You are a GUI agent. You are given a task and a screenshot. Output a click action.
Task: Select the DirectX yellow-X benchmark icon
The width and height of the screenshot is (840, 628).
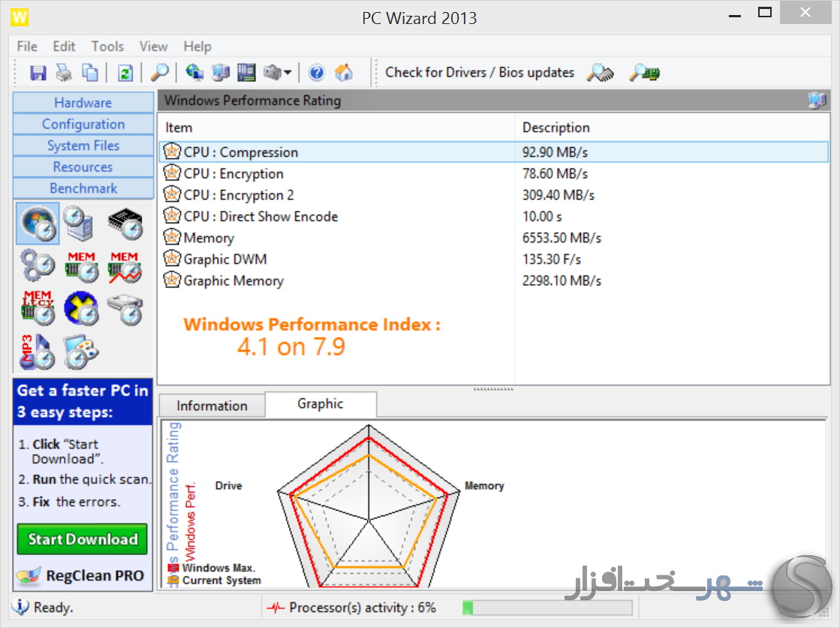pyautogui.click(x=81, y=309)
